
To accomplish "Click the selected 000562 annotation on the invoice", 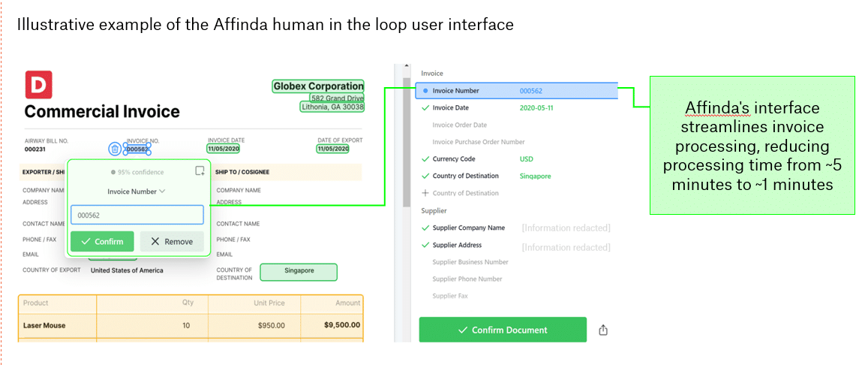I will pyautogui.click(x=137, y=149).
